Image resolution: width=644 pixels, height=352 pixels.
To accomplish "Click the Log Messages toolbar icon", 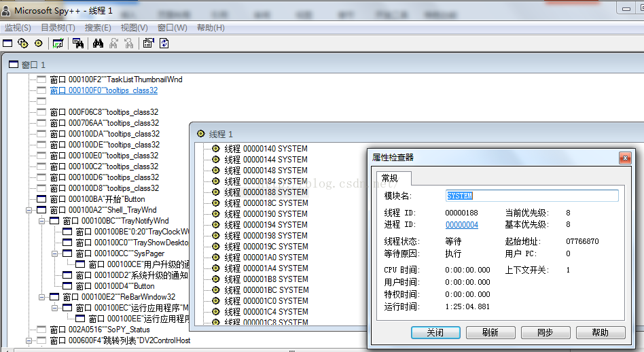I will (x=58, y=43).
